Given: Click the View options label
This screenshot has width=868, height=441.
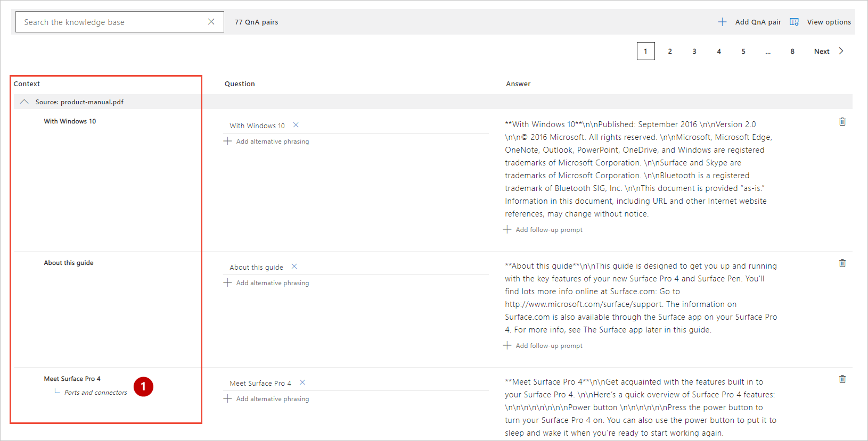Looking at the screenshot, I should click(829, 22).
